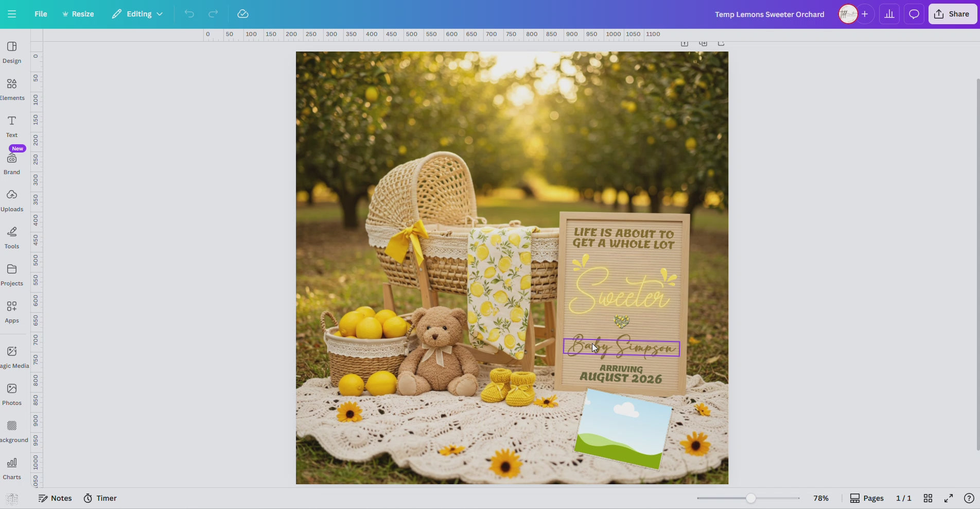Open the Elements panel
This screenshot has height=509, width=980.
[11, 88]
